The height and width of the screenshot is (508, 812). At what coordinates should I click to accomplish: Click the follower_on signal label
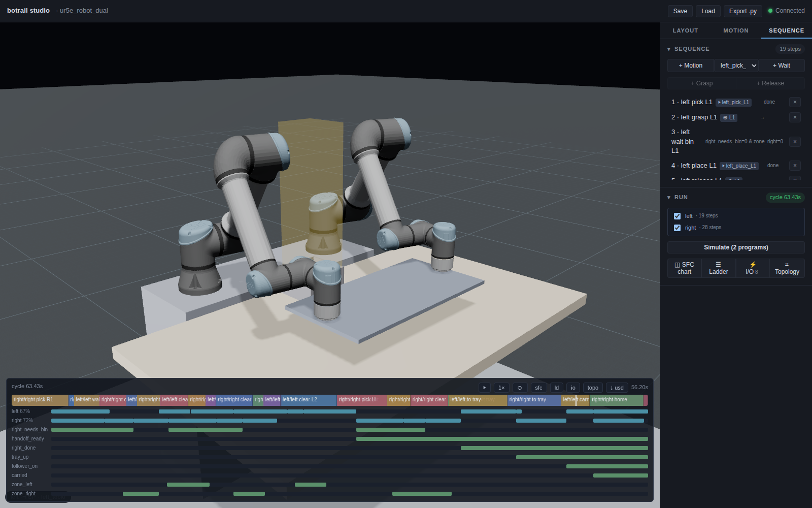tap(24, 466)
